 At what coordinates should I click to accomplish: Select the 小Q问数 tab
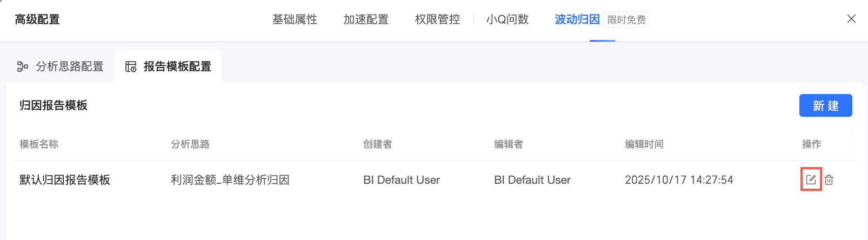pyautogui.click(x=507, y=19)
